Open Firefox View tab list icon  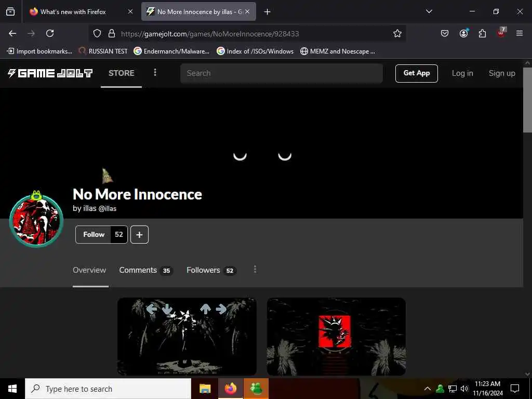coord(10,11)
